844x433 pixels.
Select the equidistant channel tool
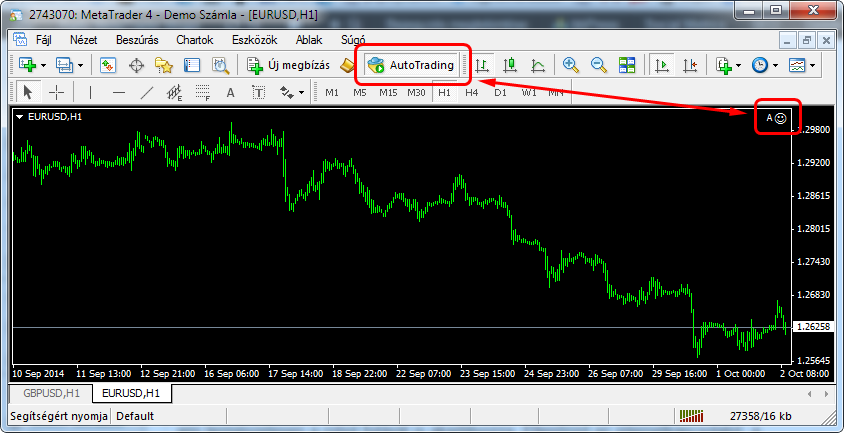174,93
